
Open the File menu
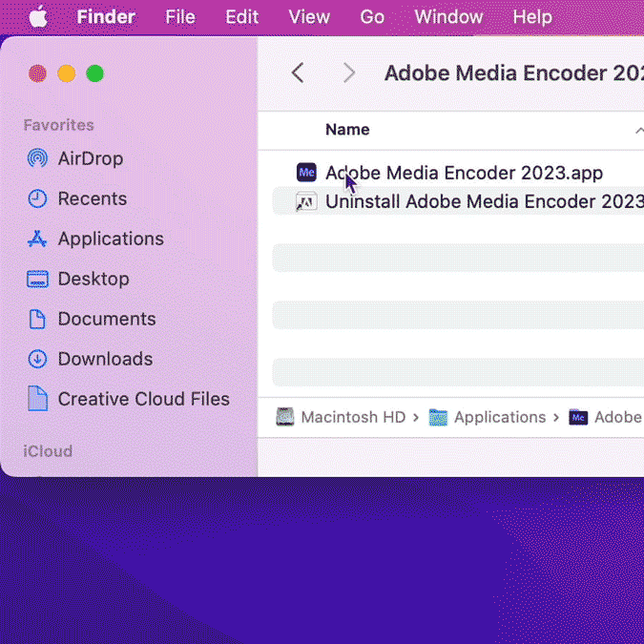coord(180,17)
